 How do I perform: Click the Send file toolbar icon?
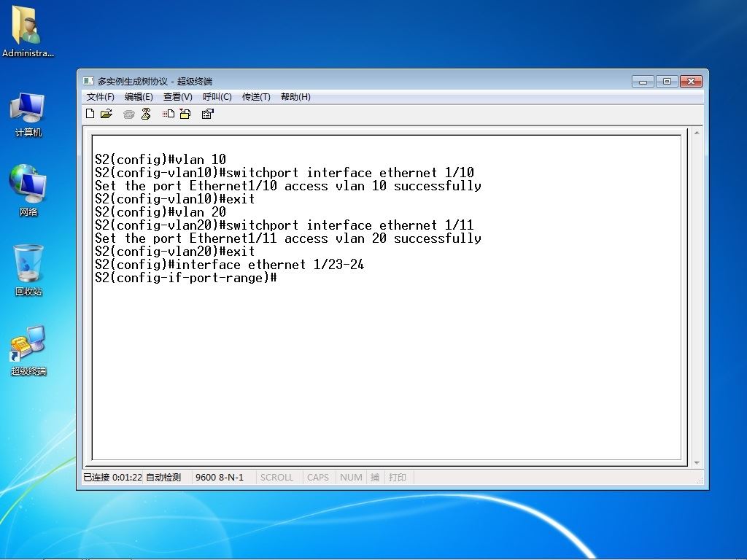coord(169,114)
